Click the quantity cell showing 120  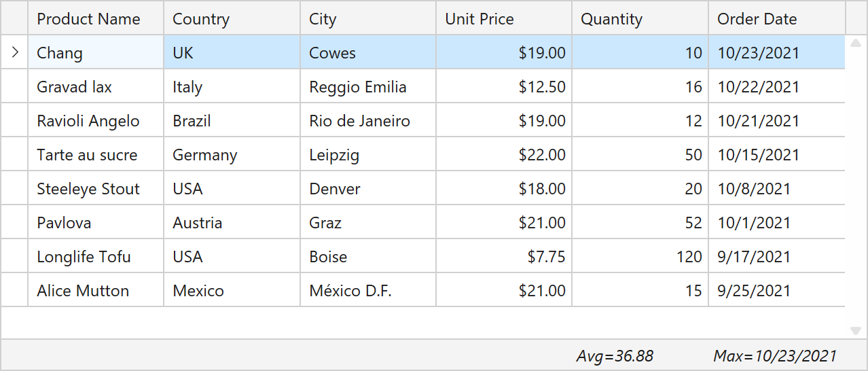tap(640, 257)
